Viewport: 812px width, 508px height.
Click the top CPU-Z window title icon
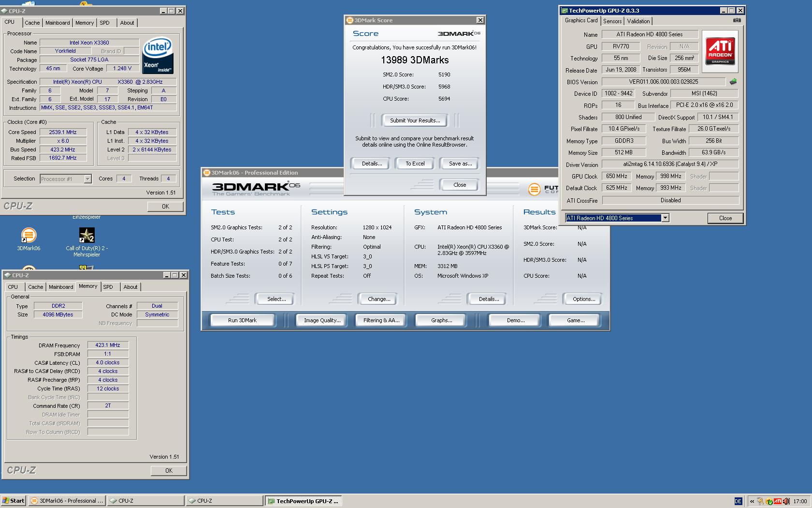[5, 11]
